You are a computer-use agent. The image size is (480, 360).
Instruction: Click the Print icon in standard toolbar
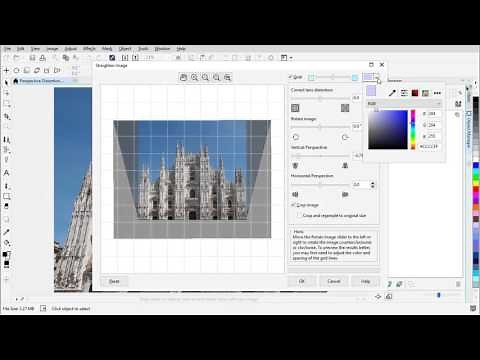click(43, 58)
